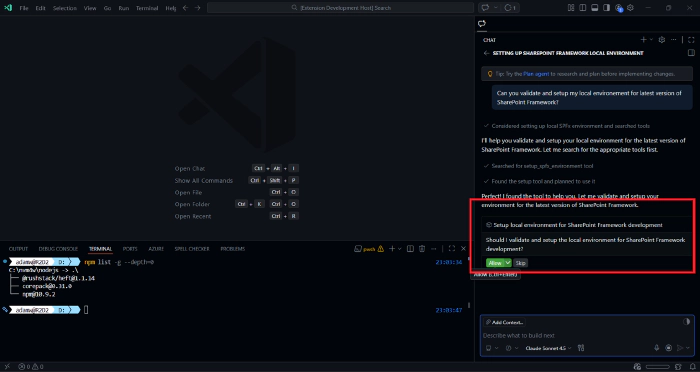Image resolution: width=700 pixels, height=372 pixels.
Task: Click the pwsh terminal shell label
Action: tap(369, 249)
